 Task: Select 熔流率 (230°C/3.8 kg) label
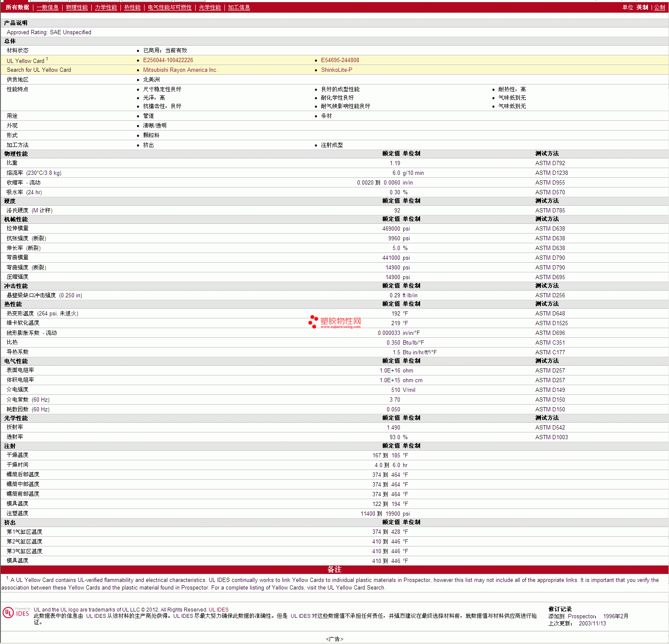(34, 173)
